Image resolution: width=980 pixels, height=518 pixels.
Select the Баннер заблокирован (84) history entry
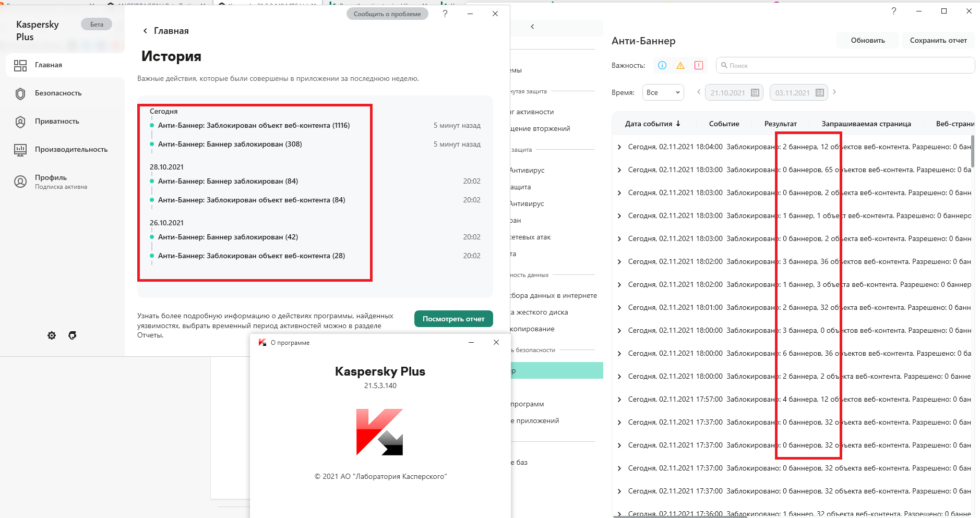point(228,181)
